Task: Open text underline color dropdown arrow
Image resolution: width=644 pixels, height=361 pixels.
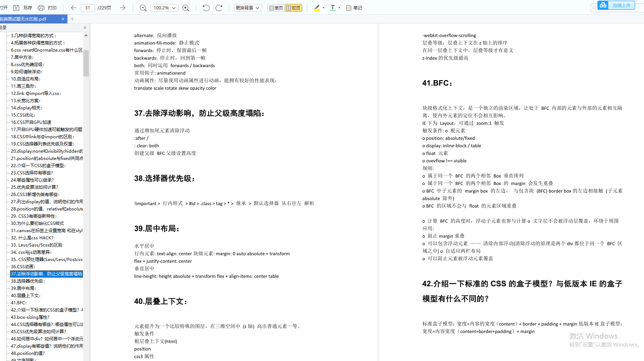Action: (339, 8)
